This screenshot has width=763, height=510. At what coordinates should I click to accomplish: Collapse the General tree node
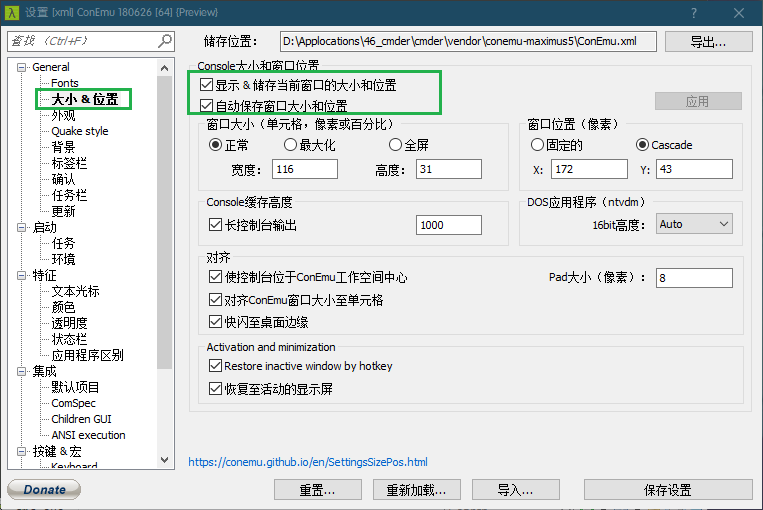click(x=21, y=67)
